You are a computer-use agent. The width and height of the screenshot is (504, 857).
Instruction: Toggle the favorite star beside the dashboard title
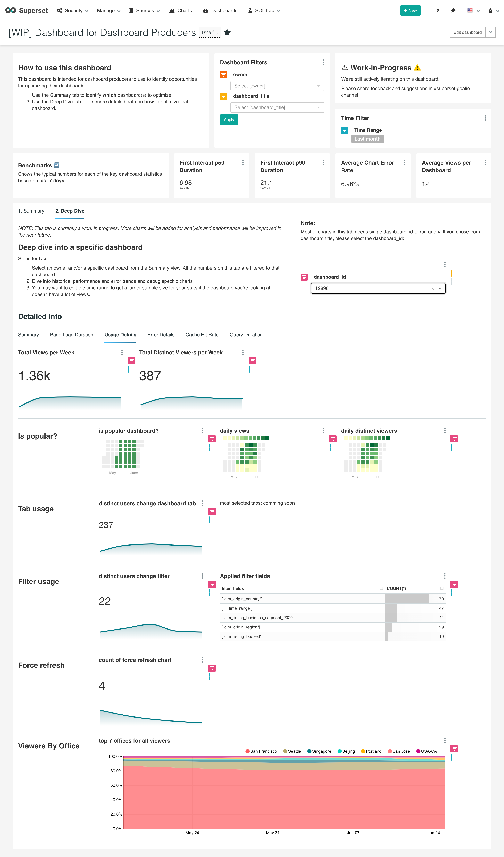pos(227,33)
